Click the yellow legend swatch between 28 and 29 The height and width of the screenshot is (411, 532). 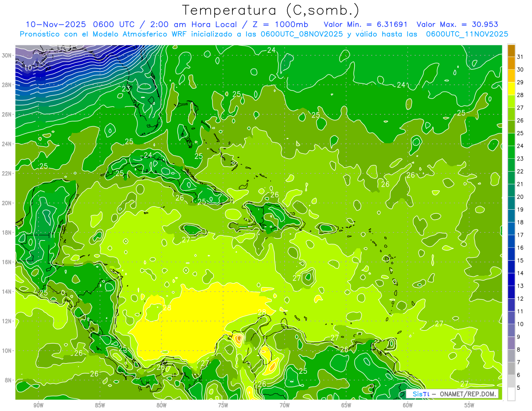(x=511, y=89)
